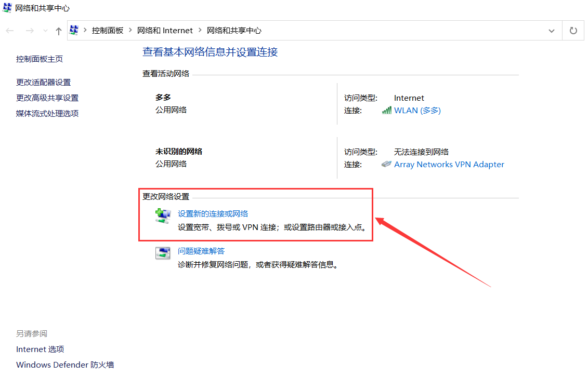Open 更改高级共享设置 in the sidebar
This screenshot has width=588, height=378.
coord(47,98)
